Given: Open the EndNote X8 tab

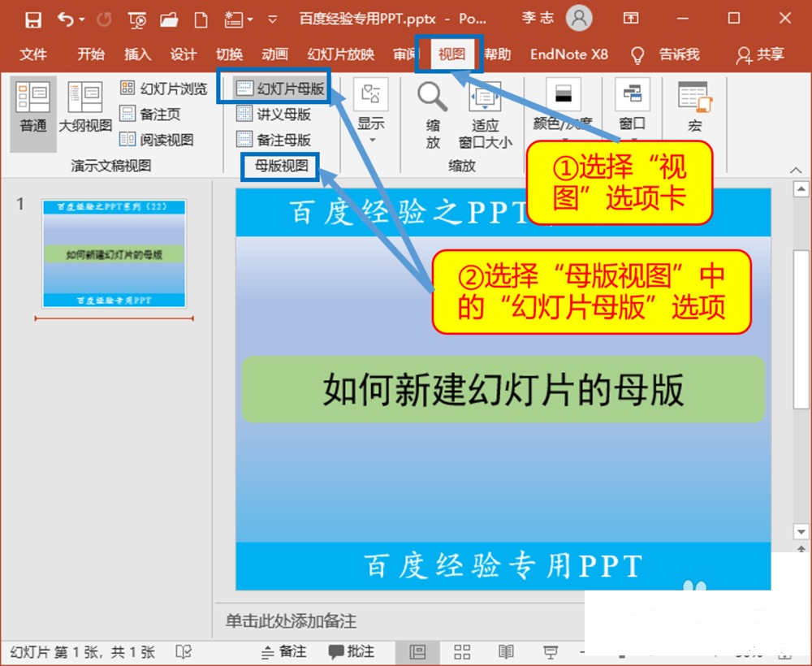Looking at the screenshot, I should (569, 54).
